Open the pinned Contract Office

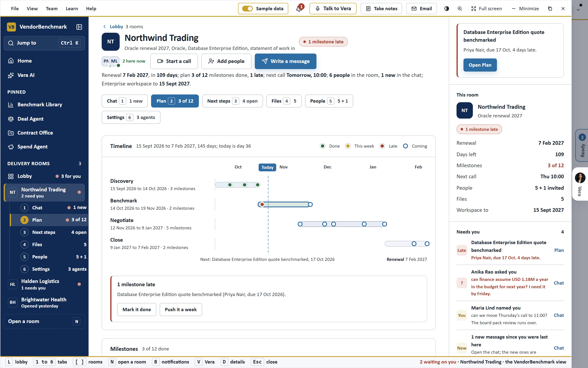44,133
